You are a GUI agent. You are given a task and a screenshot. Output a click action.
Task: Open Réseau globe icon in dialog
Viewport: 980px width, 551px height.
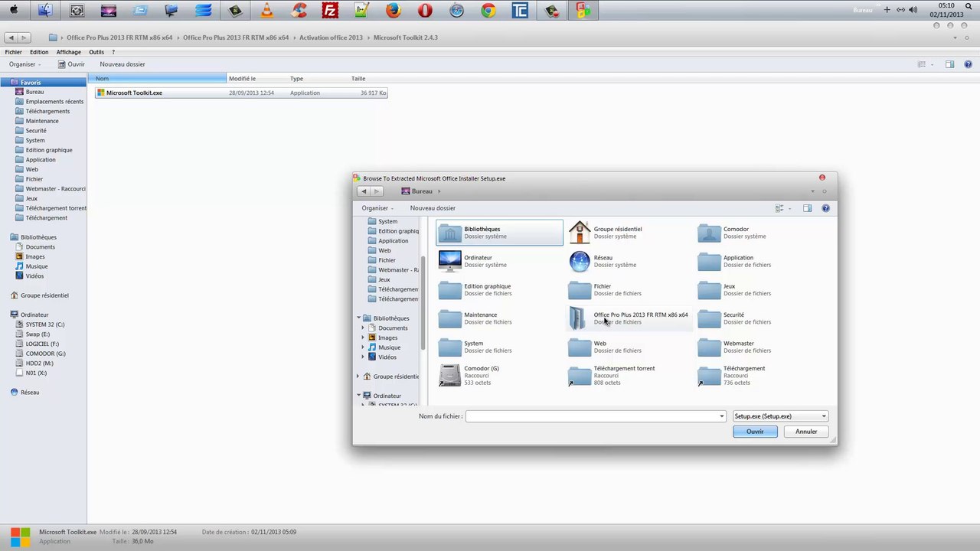click(580, 261)
